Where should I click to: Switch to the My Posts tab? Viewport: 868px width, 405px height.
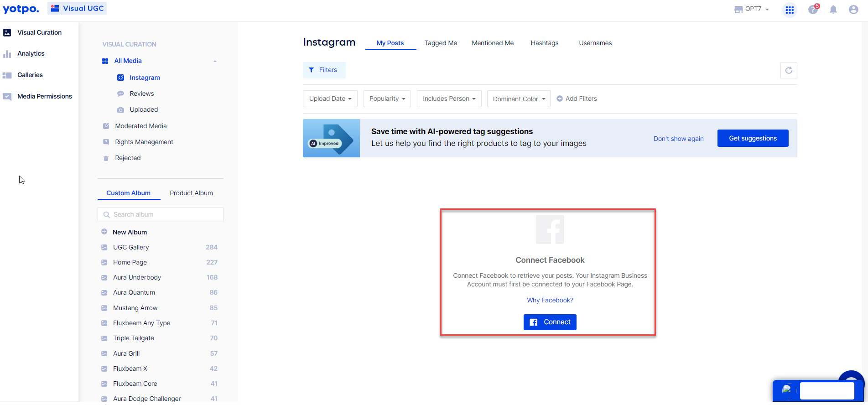390,43
